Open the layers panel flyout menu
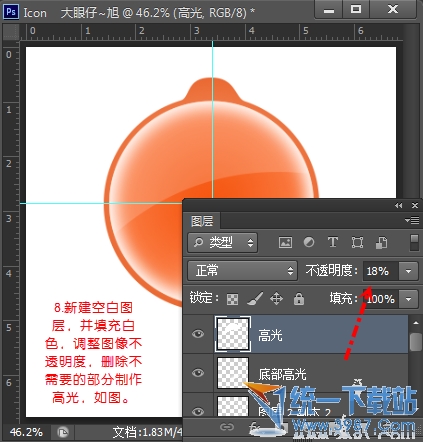423x442 pixels. (412, 220)
